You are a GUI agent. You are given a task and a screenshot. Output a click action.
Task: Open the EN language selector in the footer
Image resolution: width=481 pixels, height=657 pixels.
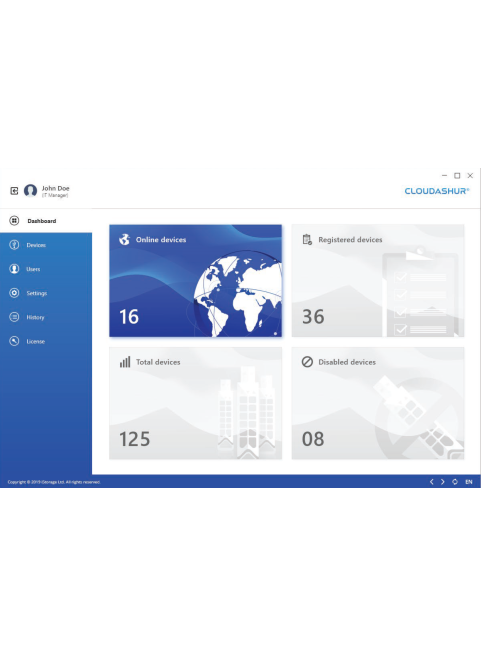[469, 482]
